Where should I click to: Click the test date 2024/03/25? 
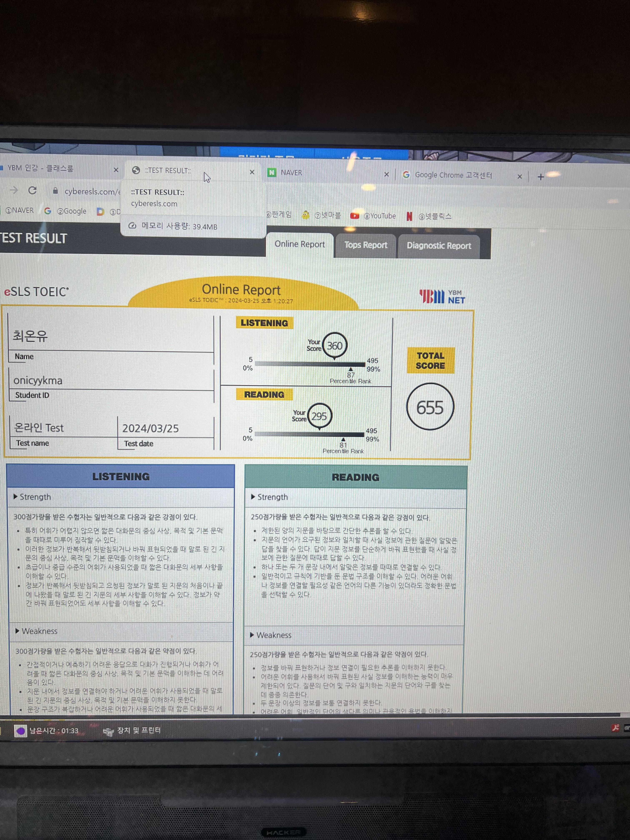[x=150, y=428]
